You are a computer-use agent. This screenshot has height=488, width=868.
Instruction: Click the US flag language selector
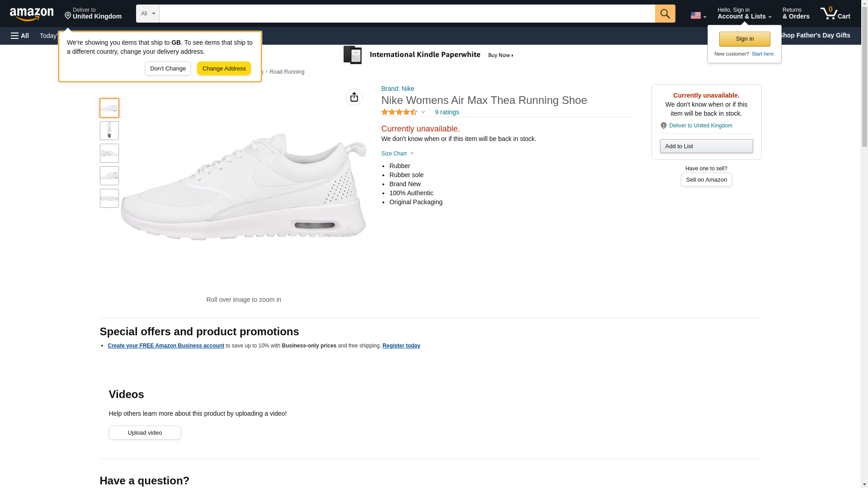(698, 15)
